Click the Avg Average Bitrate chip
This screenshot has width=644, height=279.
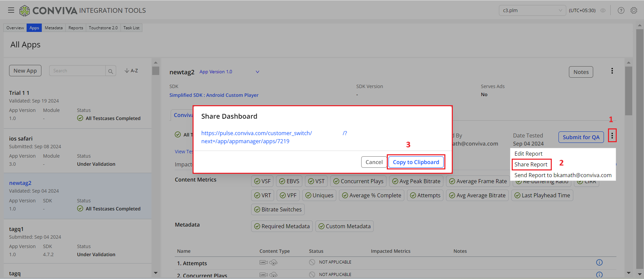477,195
